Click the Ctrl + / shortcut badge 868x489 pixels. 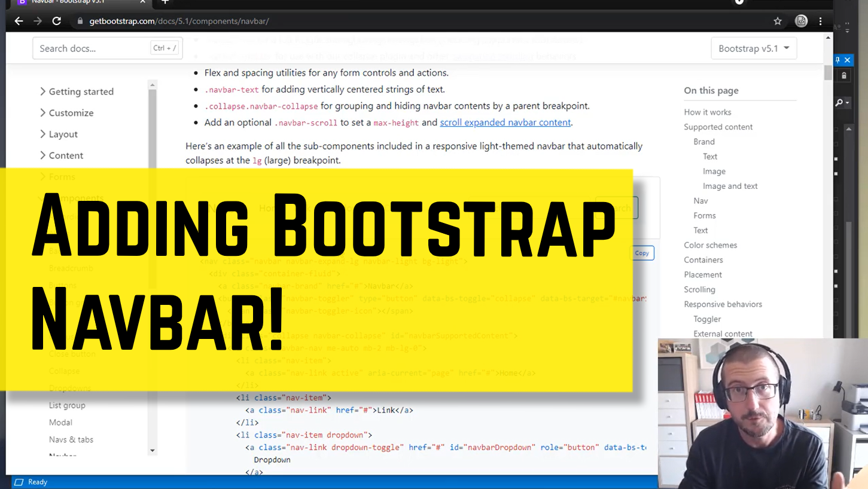tap(165, 48)
